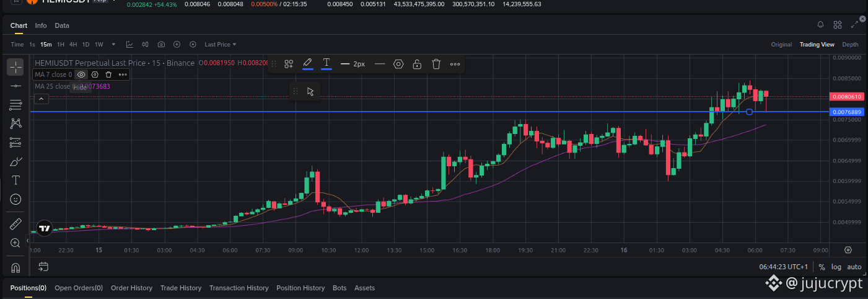Select the 15m interval

[46, 45]
